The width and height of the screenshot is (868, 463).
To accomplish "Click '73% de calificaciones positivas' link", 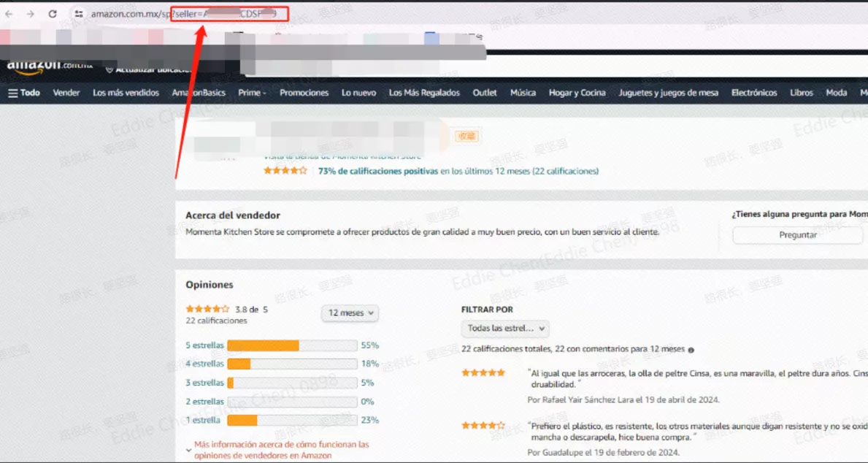I will (377, 171).
